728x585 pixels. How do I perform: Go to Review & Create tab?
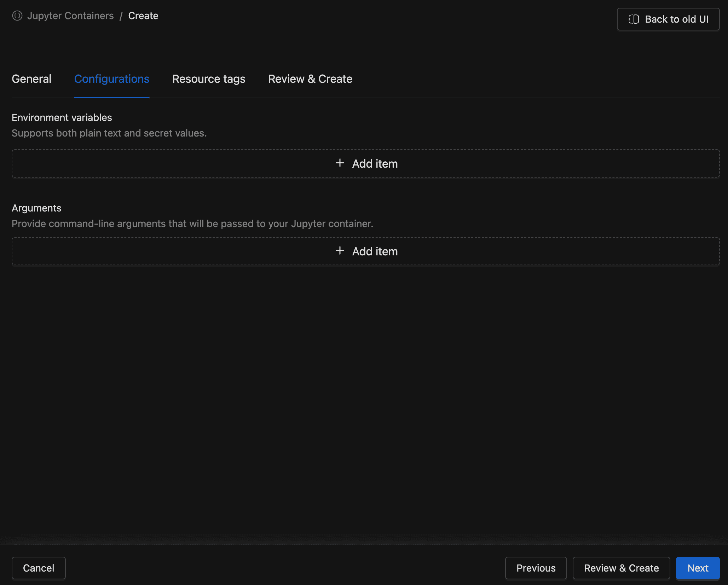click(310, 79)
